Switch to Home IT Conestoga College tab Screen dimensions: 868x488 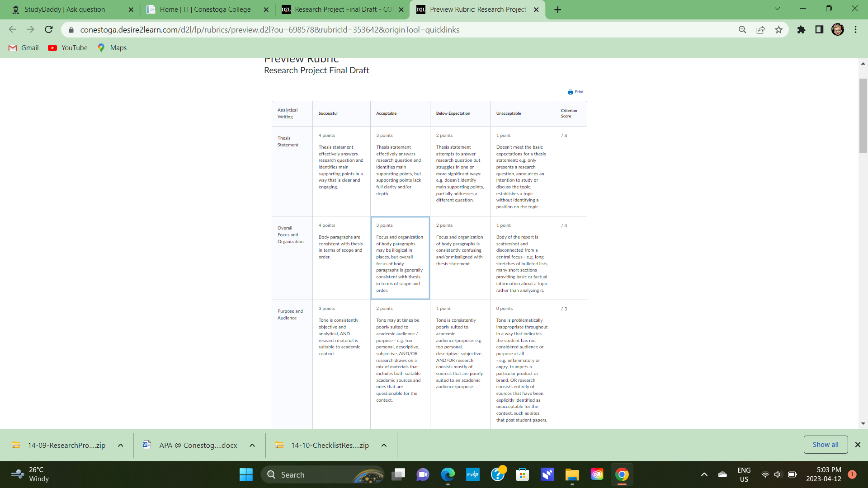(x=205, y=9)
